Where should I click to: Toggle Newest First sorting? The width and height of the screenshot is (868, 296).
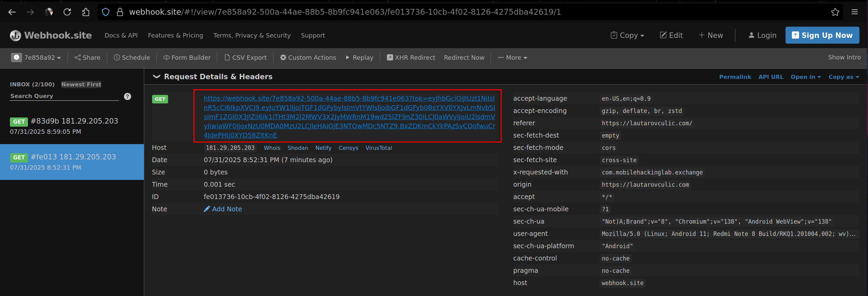[81, 84]
